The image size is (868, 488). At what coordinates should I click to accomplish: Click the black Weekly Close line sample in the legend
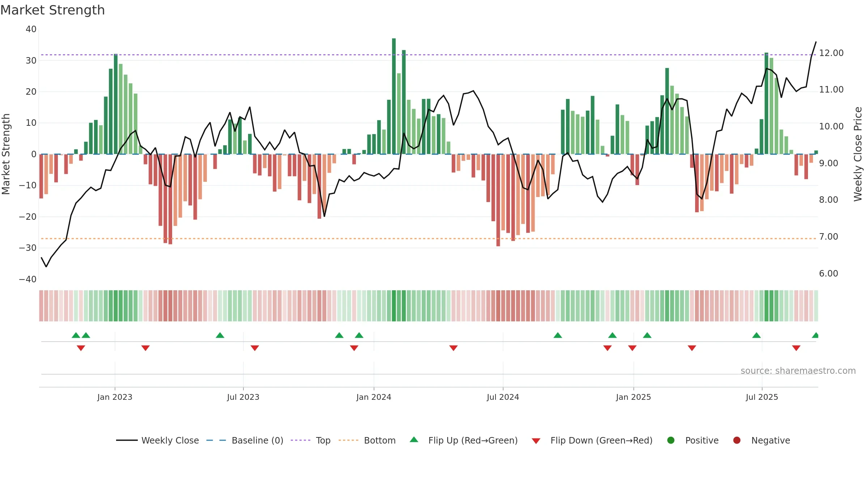tap(127, 440)
